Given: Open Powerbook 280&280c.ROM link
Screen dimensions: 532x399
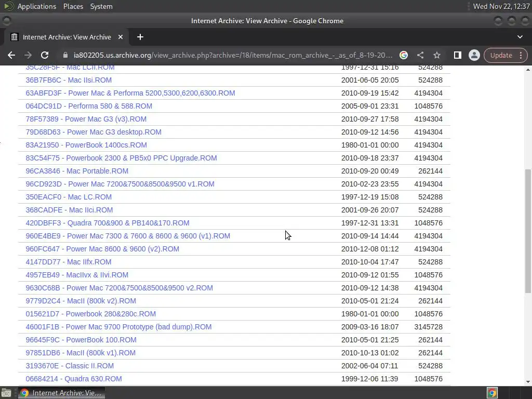Looking at the screenshot, I should [x=91, y=314].
